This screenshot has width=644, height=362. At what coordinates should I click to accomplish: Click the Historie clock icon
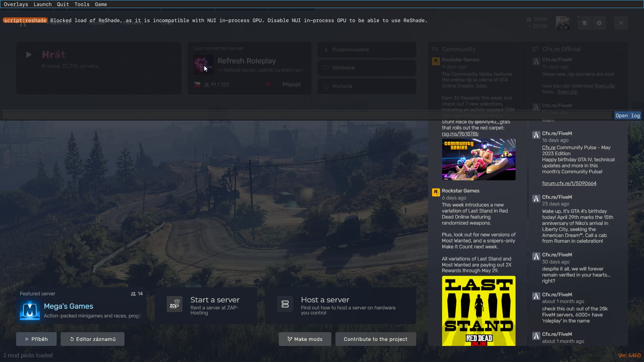point(326,86)
